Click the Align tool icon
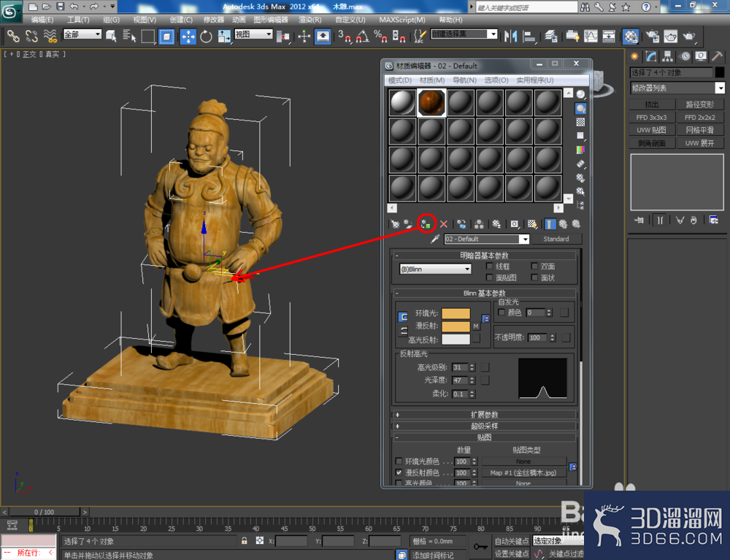The width and height of the screenshot is (730, 560). click(x=529, y=37)
